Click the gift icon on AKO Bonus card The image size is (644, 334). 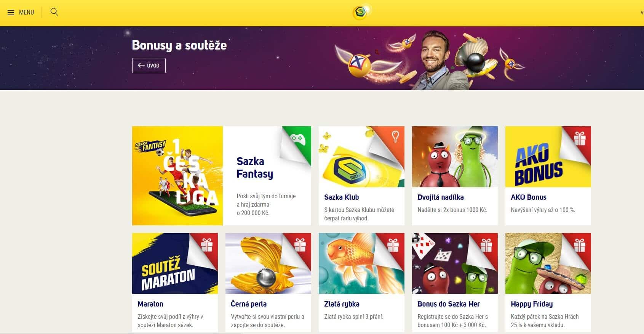[580, 138]
